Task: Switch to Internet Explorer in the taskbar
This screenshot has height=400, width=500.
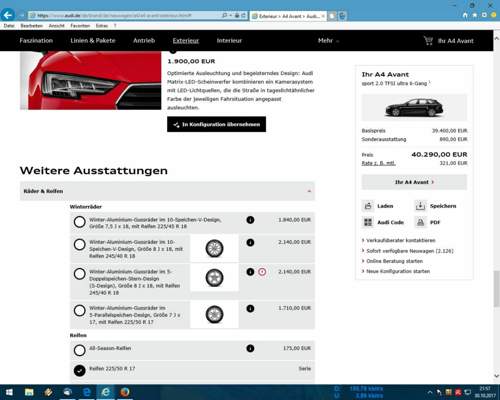Action: click(106, 392)
